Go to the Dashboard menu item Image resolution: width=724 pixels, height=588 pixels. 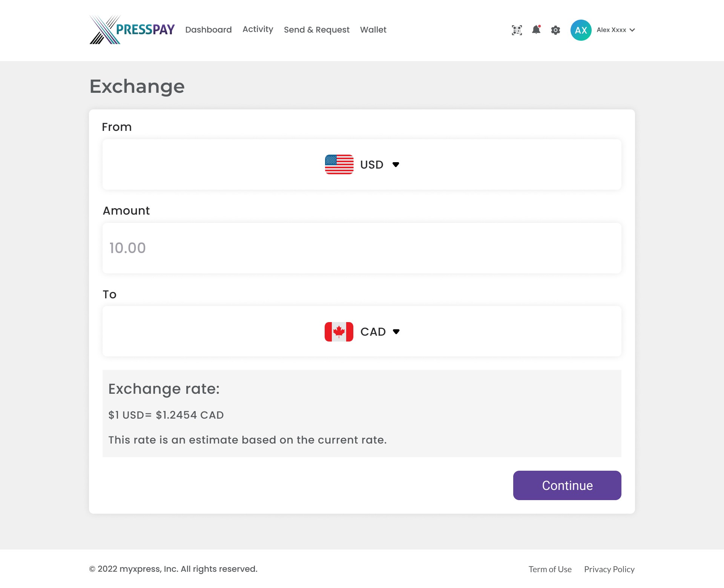coord(209,30)
